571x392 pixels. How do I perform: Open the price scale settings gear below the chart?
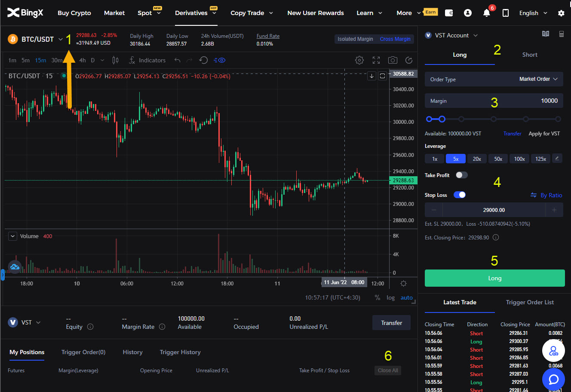click(x=403, y=284)
